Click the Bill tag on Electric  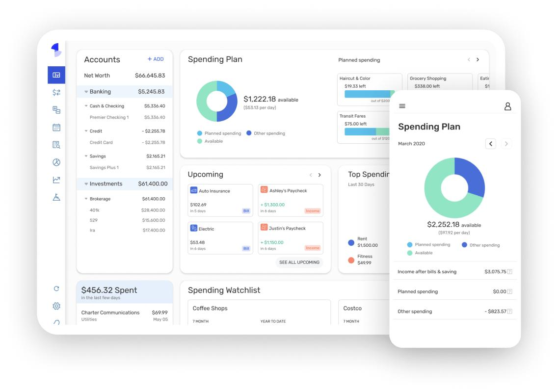point(246,249)
